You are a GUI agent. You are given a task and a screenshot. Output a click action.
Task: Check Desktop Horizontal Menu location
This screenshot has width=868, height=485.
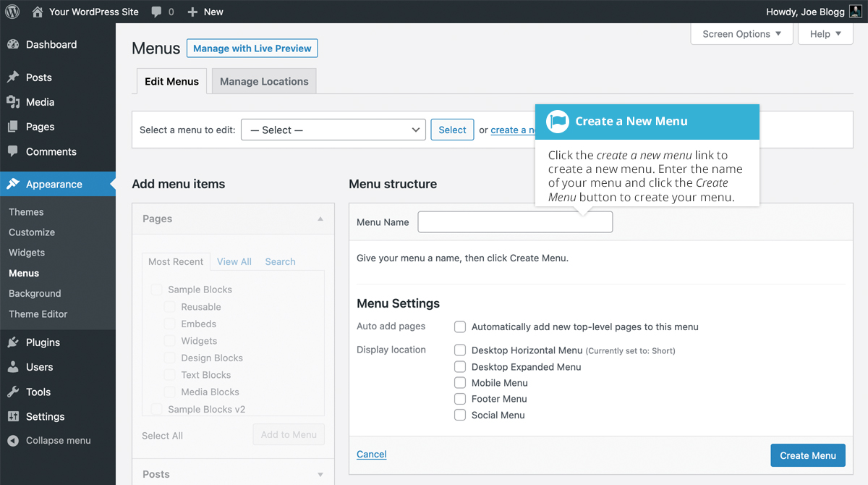point(460,350)
